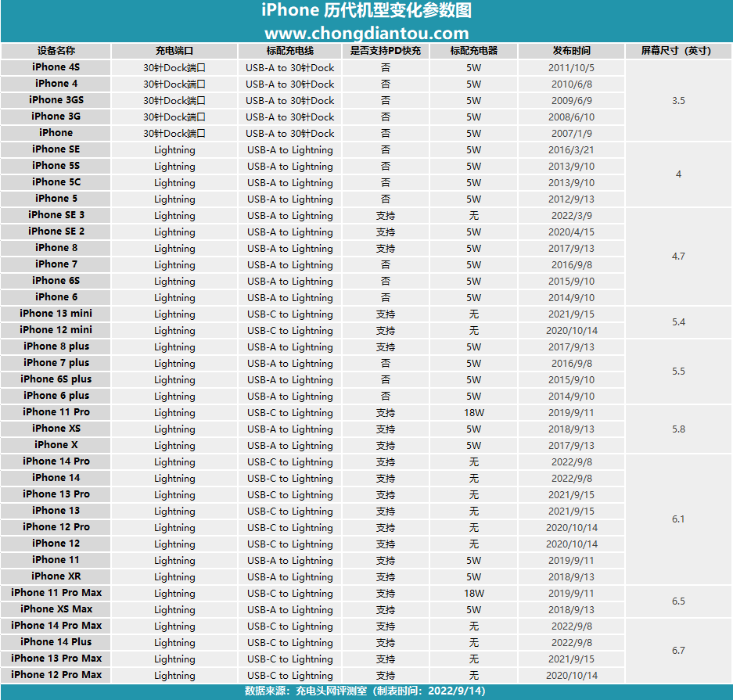Click the iPhone XR device name cell
This screenshot has height=700, width=733.
click(56, 576)
